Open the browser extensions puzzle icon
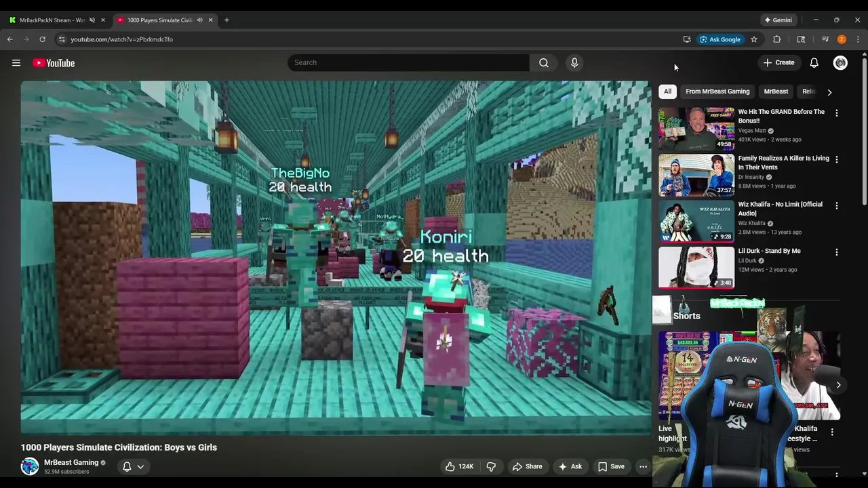This screenshot has height=488, width=868. (777, 39)
